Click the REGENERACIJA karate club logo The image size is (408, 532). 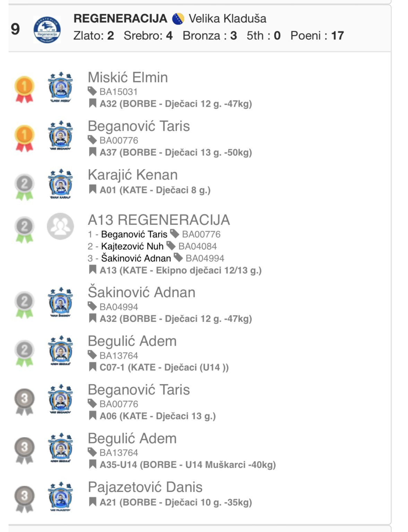coord(47,30)
